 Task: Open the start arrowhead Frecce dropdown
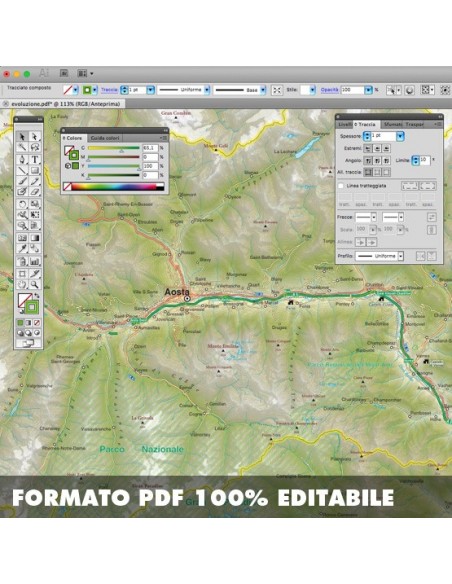(374, 217)
